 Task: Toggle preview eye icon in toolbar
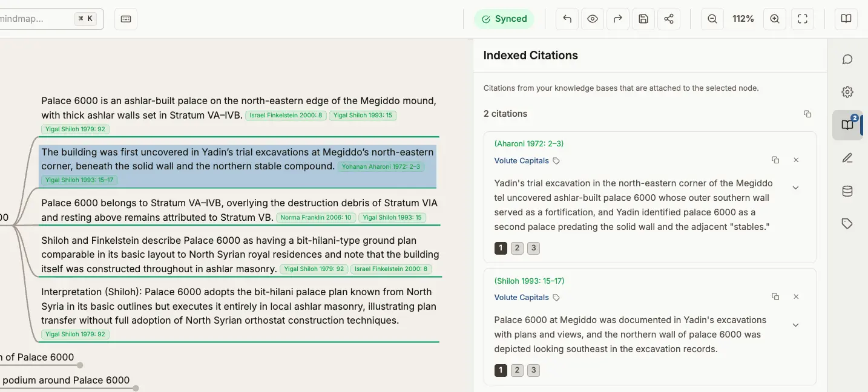pos(593,19)
